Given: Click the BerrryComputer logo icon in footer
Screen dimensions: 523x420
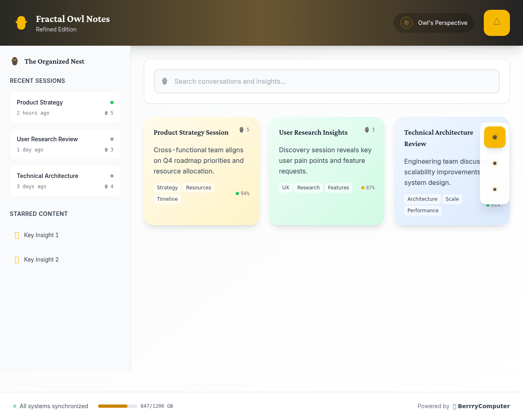Looking at the screenshot, I should click(454, 406).
